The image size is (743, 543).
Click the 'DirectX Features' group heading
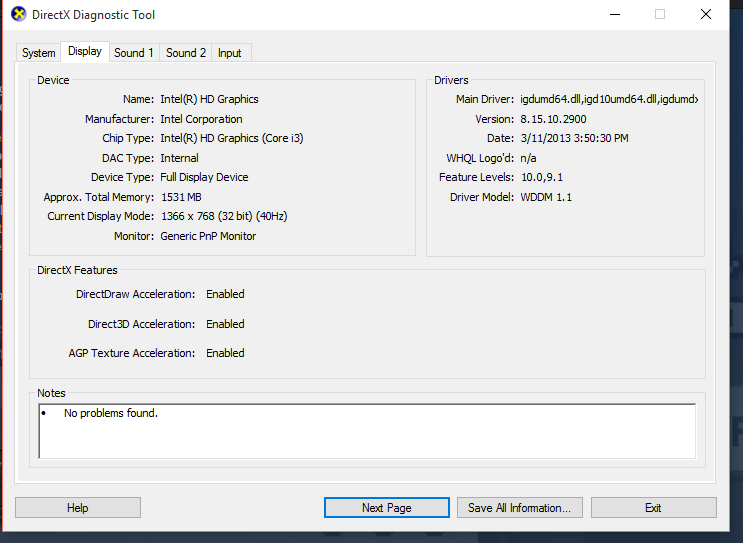tap(77, 270)
